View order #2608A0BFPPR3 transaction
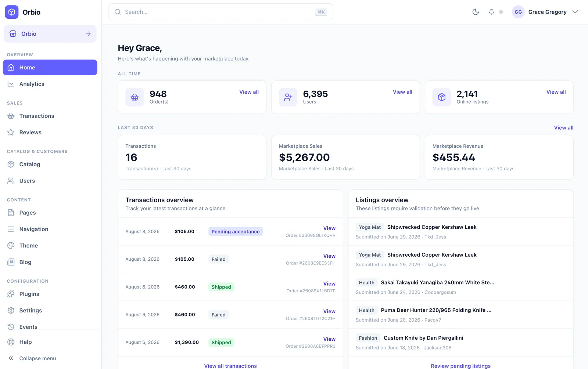Image resolution: width=588 pixels, height=369 pixels. pos(329,339)
